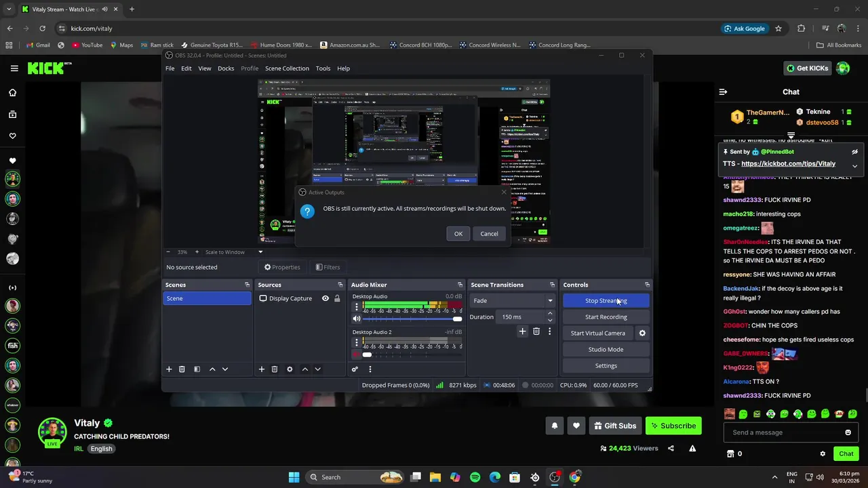Add a new source with plus icon
This screenshot has width=868, height=488.
(262, 369)
